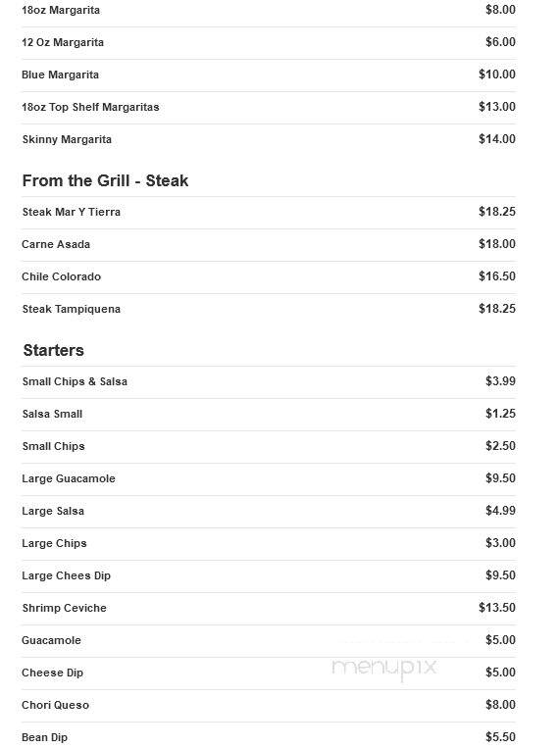Select the 12 Oz Margarita entry
The image size is (560, 748).
269,42
